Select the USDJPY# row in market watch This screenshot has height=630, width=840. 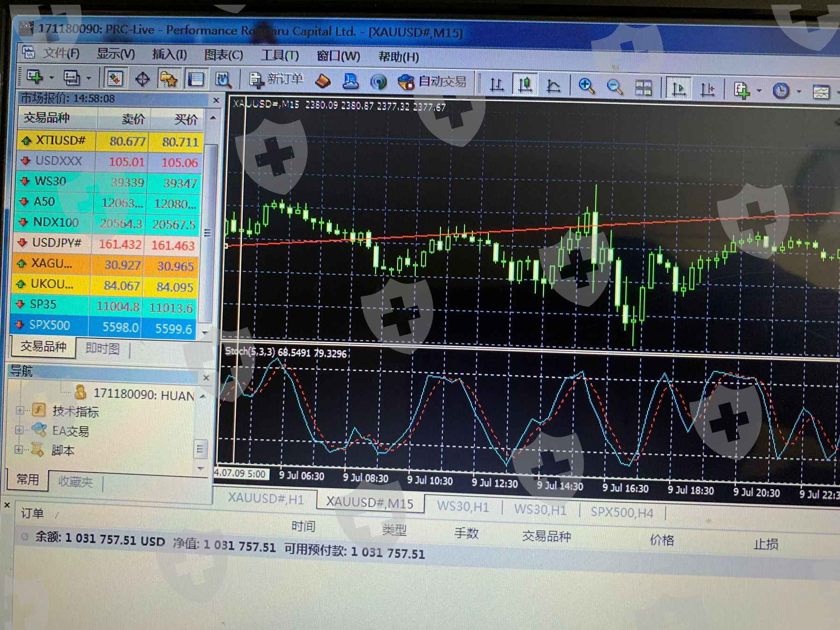[56, 243]
